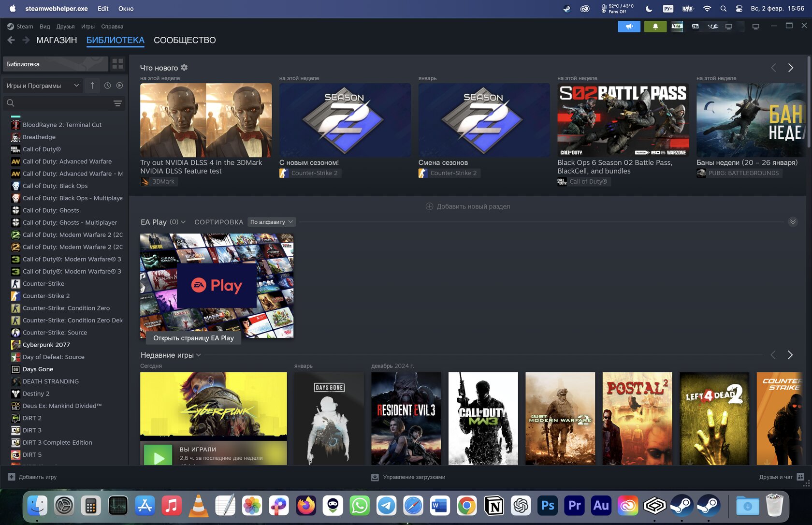Open Photoshop from the Dock
Viewport: 812px width, 525px height.
[x=548, y=506]
